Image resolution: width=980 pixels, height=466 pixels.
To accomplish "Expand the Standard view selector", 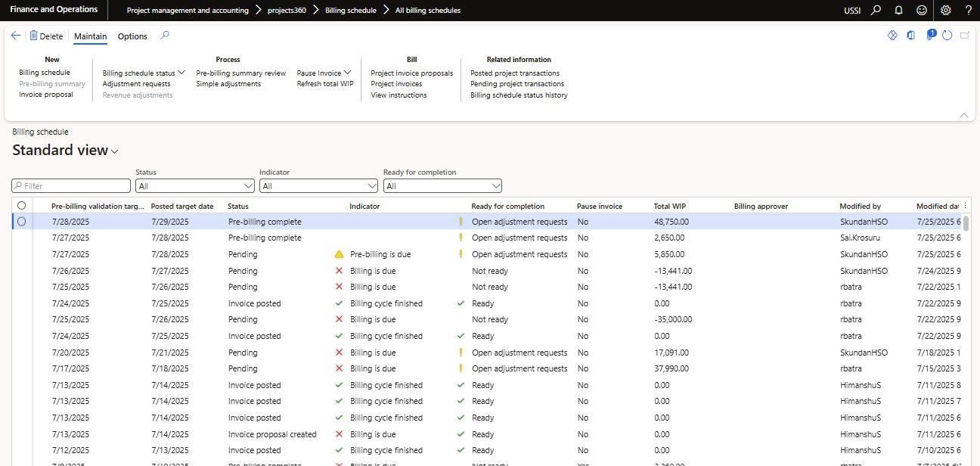I will click(115, 151).
